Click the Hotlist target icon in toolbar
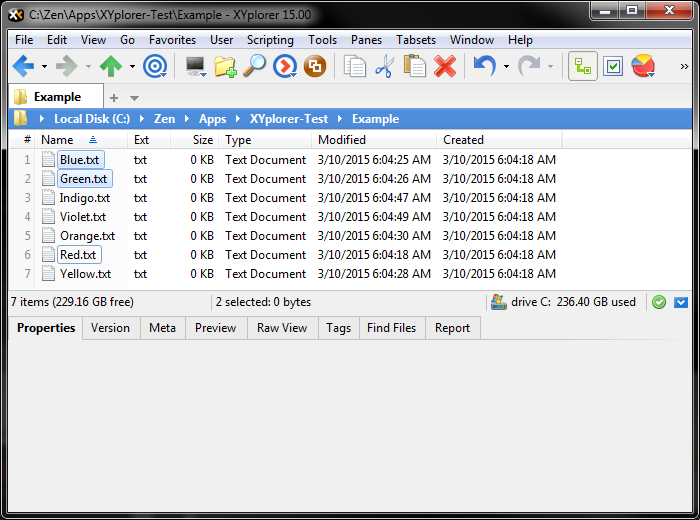Viewport: 700px width, 520px height. [x=155, y=67]
